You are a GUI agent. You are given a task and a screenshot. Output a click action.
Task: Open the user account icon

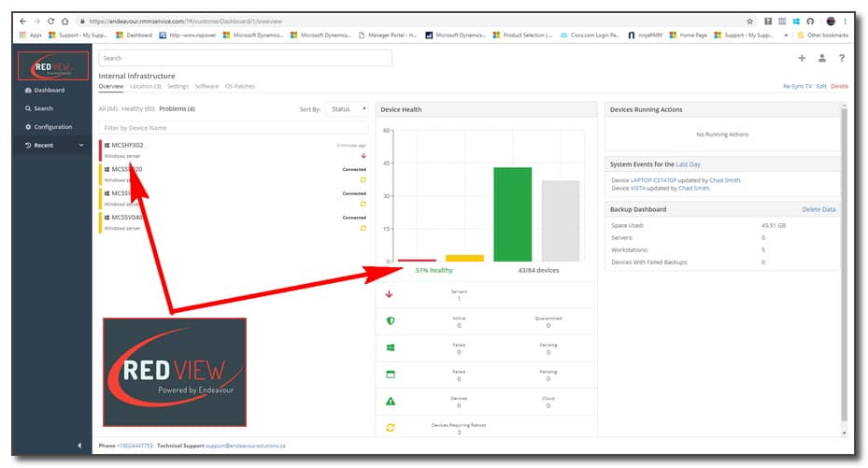click(x=821, y=58)
